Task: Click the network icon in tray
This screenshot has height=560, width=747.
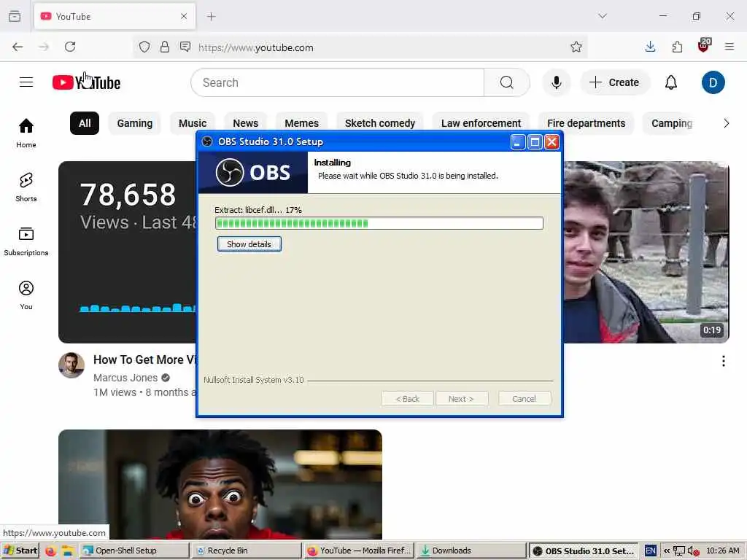Action: [679, 551]
